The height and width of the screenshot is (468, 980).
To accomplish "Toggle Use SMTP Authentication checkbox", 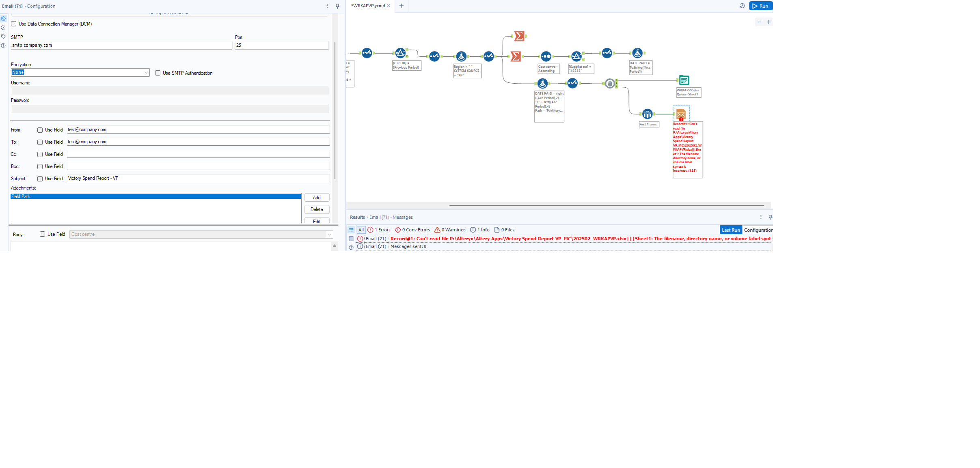I will pos(158,73).
